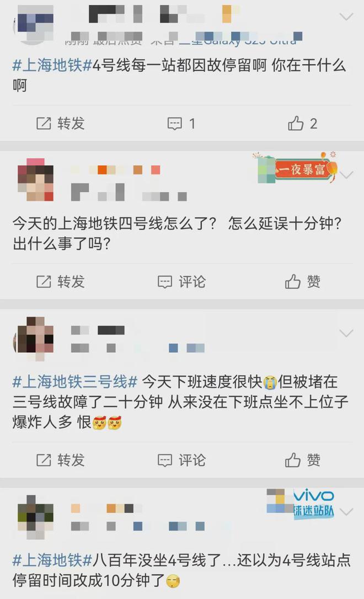364x599 pixels.
Task: Repost the 四号线延误十分钟 post
Action: click(x=60, y=282)
